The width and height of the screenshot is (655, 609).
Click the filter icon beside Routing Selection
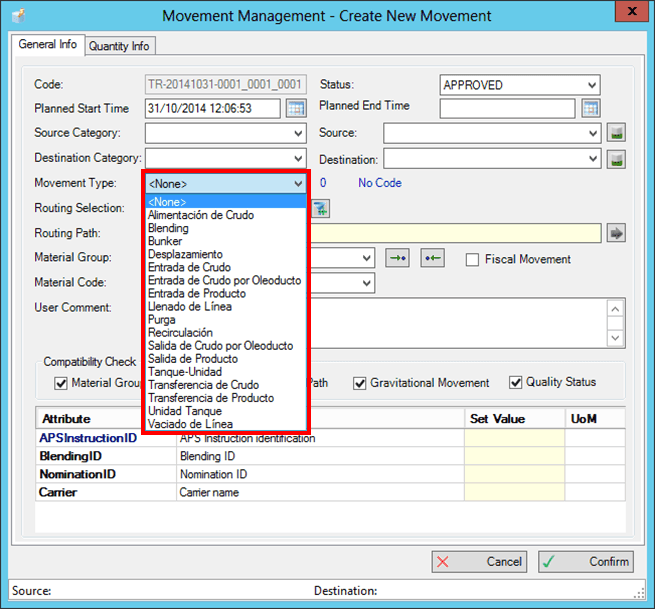[320, 208]
